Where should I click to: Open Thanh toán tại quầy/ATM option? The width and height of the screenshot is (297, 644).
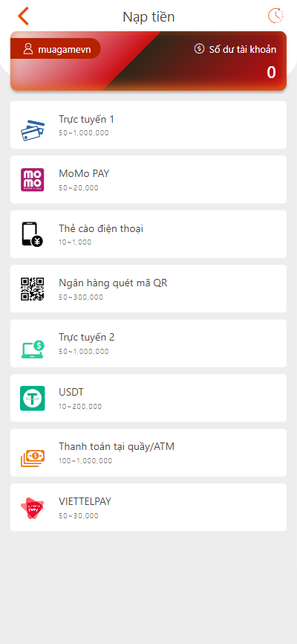tap(148, 453)
